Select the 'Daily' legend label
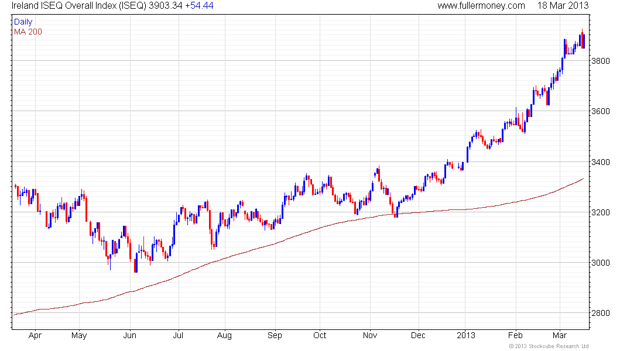 coord(23,22)
